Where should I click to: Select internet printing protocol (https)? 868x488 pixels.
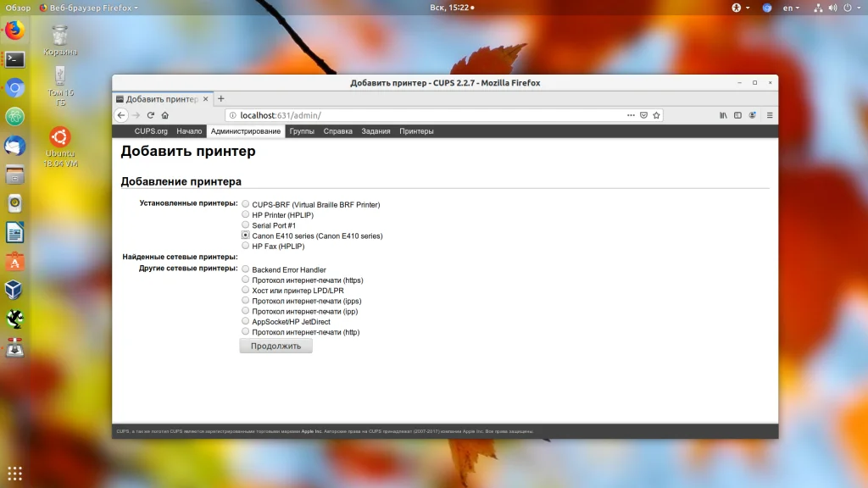tap(245, 280)
